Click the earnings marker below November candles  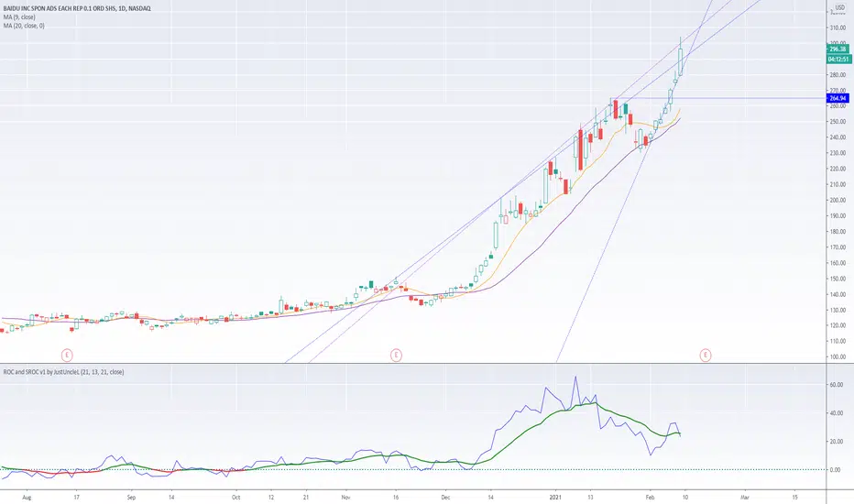pos(396,356)
